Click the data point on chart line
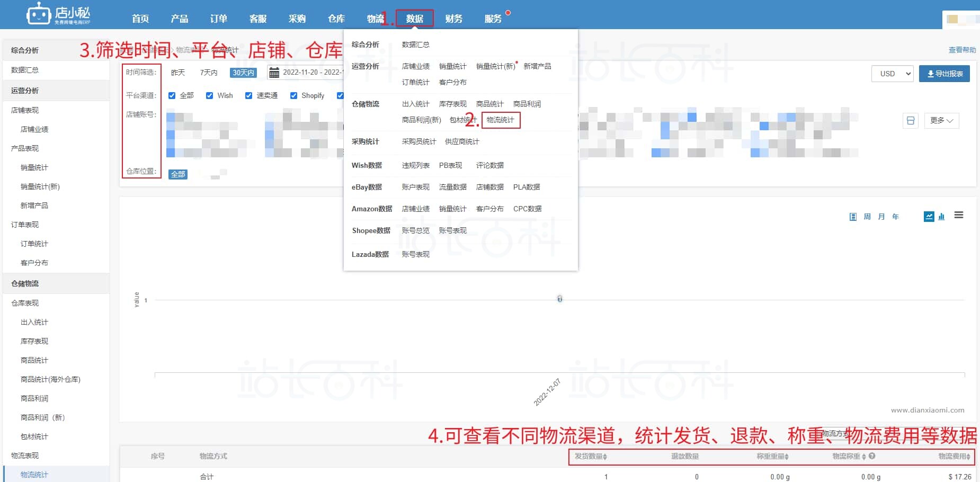Screen dimensions: 980x482 tap(559, 299)
